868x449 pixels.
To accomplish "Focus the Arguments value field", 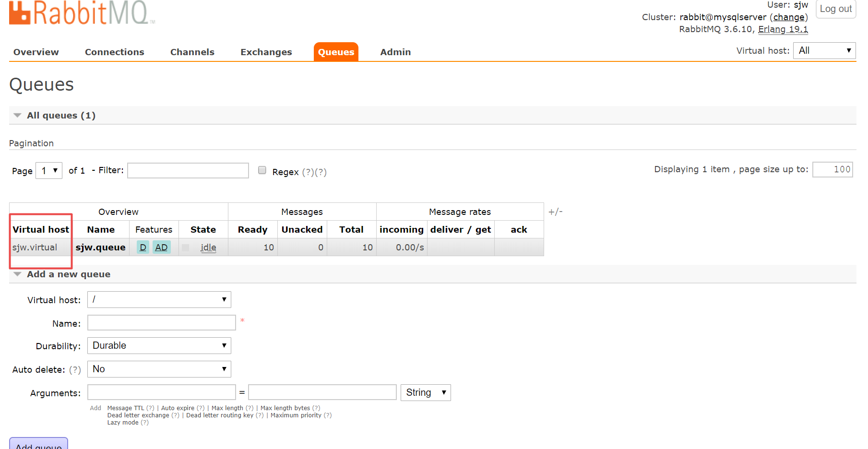I will click(322, 392).
